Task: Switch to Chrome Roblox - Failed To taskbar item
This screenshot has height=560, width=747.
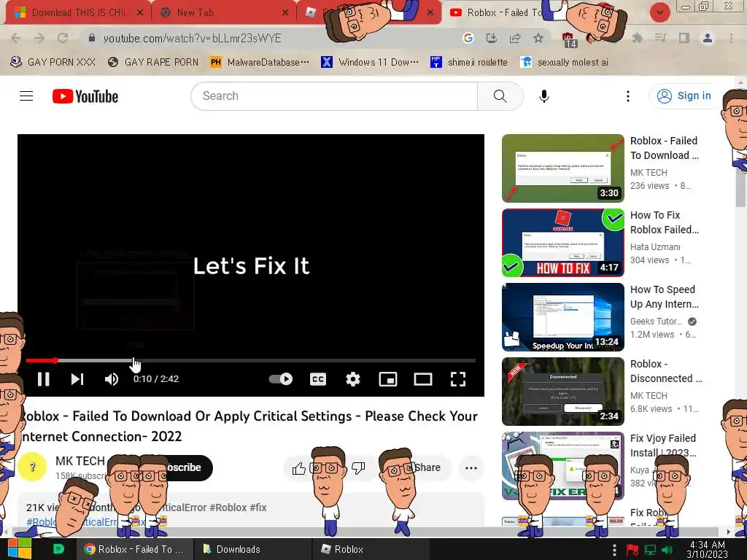Action: [135, 549]
